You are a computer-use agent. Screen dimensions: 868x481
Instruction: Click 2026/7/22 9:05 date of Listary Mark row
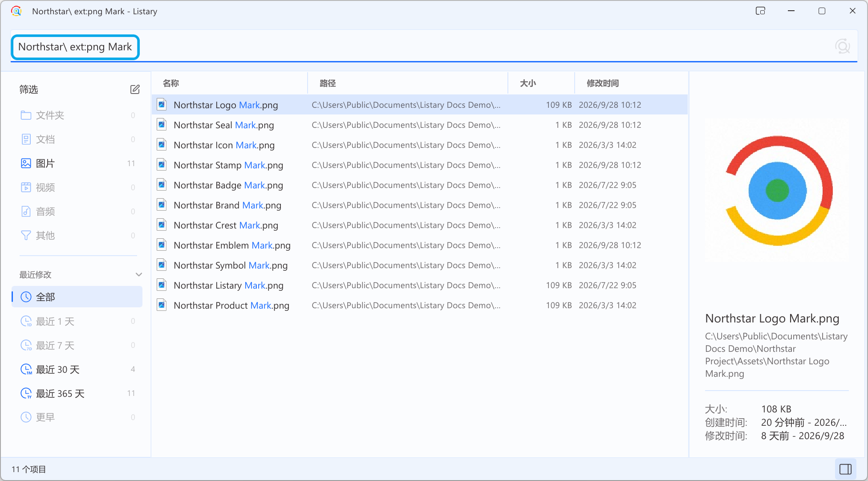point(608,285)
